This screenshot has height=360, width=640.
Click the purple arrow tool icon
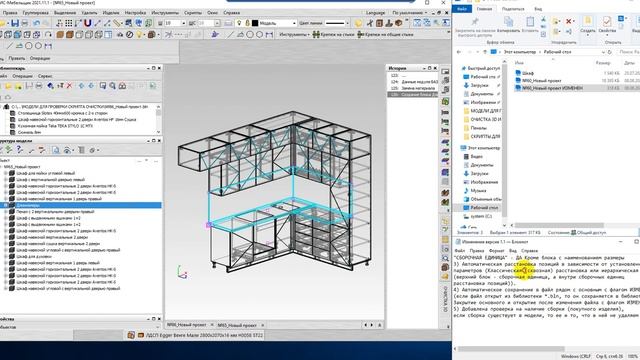tap(215, 35)
